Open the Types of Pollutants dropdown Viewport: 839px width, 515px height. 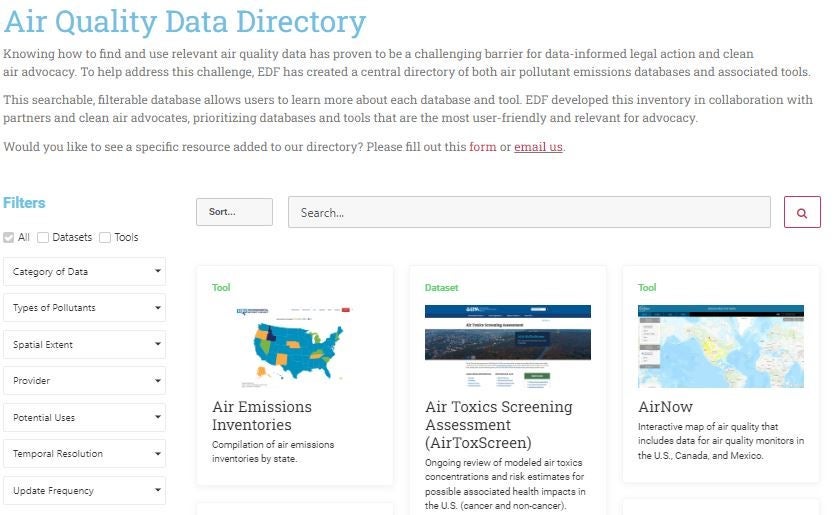click(x=84, y=308)
